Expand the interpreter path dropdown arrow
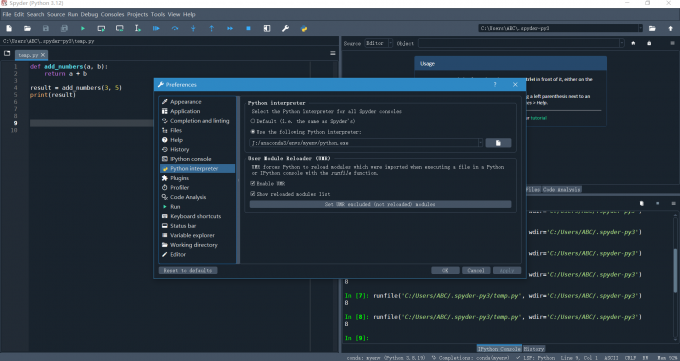 (480, 143)
